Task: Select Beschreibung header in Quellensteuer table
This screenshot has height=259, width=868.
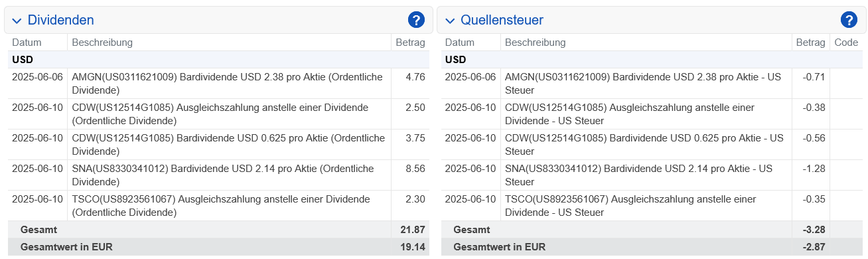Action: click(x=535, y=43)
